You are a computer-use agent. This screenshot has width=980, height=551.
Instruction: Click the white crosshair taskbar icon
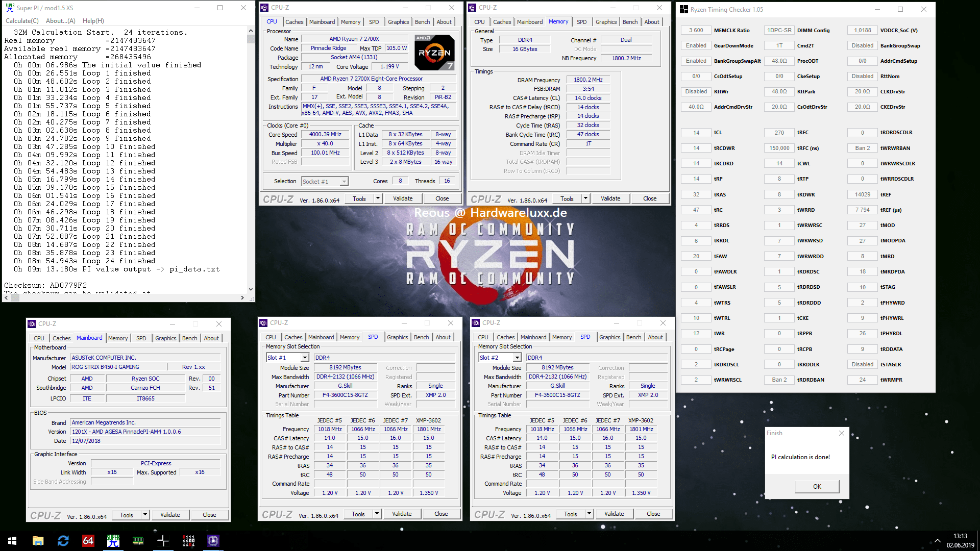[x=163, y=541]
